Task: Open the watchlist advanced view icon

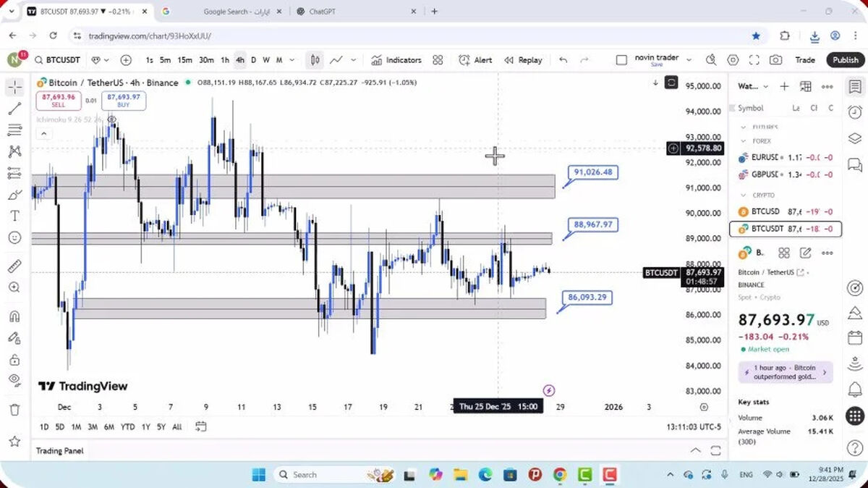Action: tap(805, 86)
